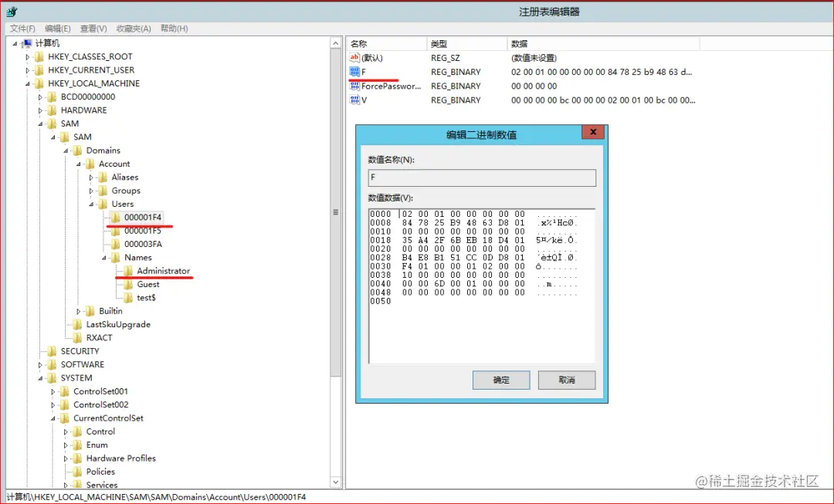Click the registry editor app icon in title bar

[12, 12]
